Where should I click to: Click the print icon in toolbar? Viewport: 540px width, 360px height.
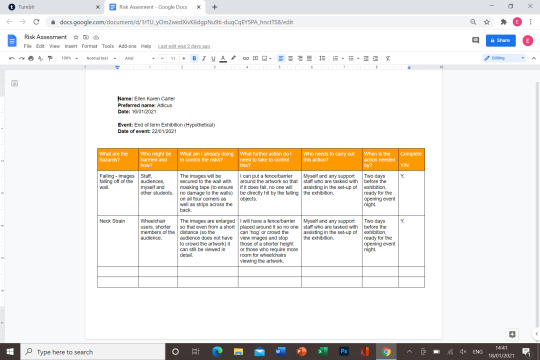pos(31,58)
